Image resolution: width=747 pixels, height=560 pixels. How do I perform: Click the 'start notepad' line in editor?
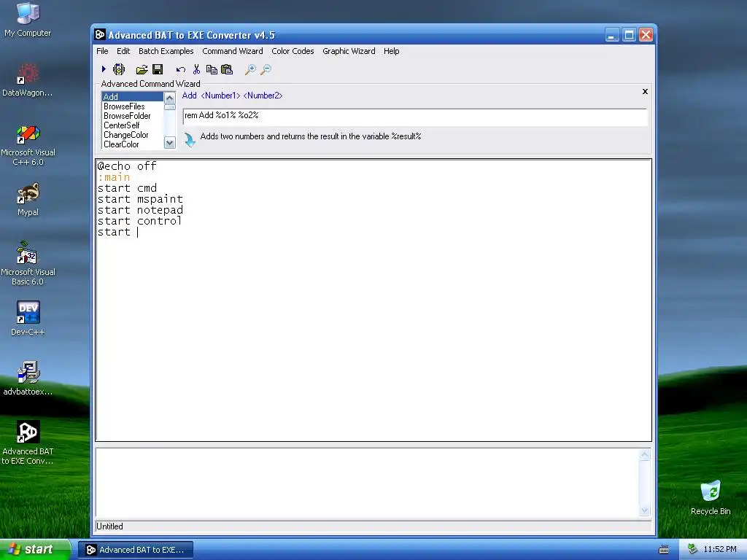140,210
